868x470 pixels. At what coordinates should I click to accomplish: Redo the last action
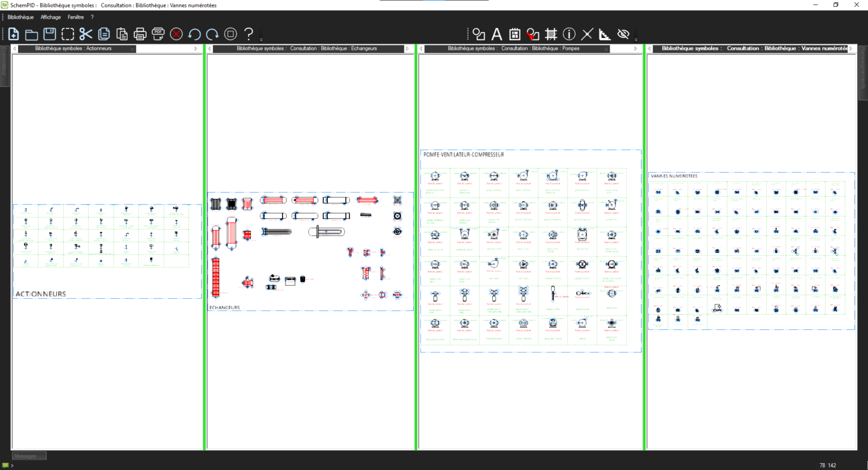point(212,34)
